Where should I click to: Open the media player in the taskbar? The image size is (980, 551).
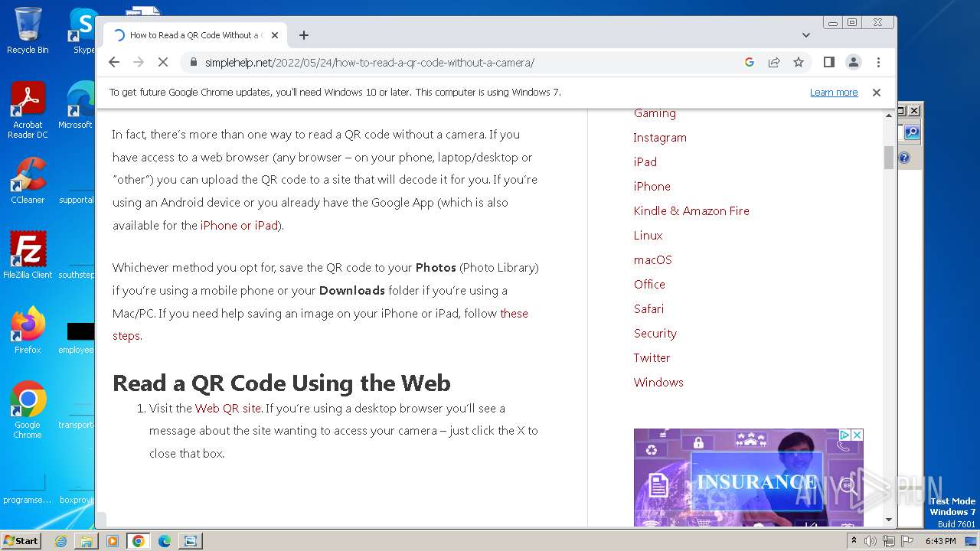(x=113, y=541)
